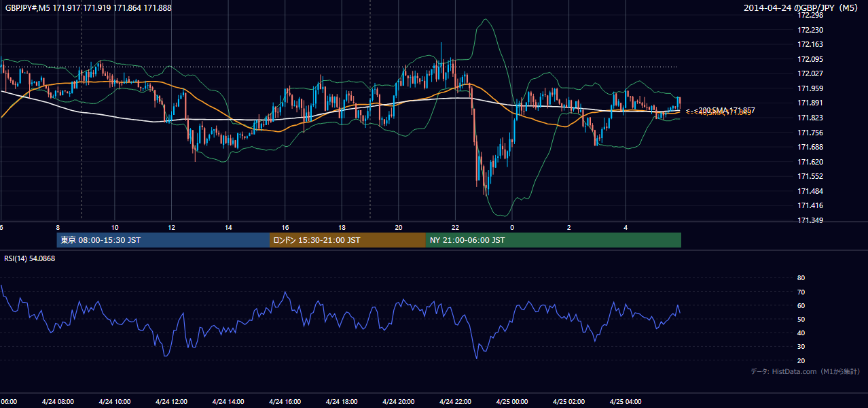Click RSI scale level 40
The image size is (868, 408).
click(x=801, y=333)
